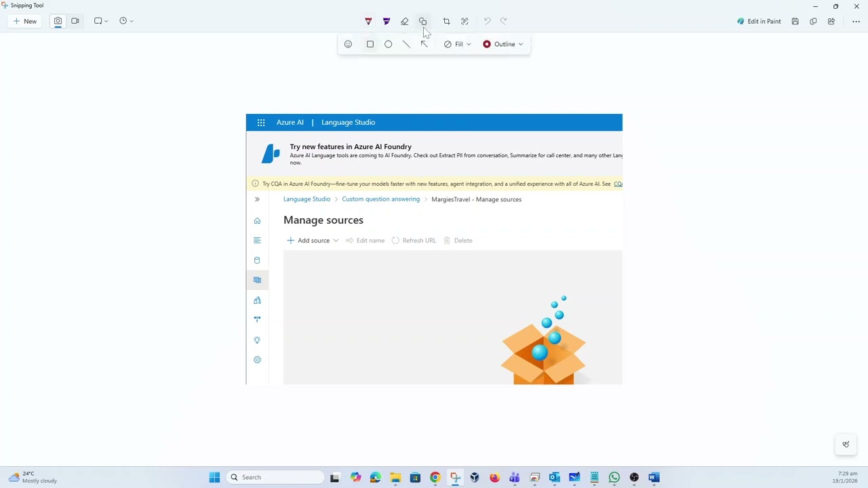
Task: Save the snip with Save icon
Action: (x=795, y=21)
